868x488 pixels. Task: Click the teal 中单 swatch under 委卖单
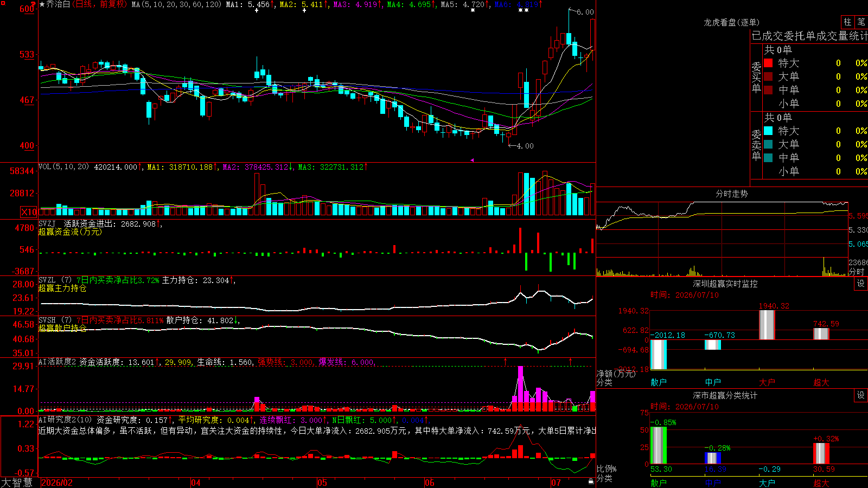(768, 157)
